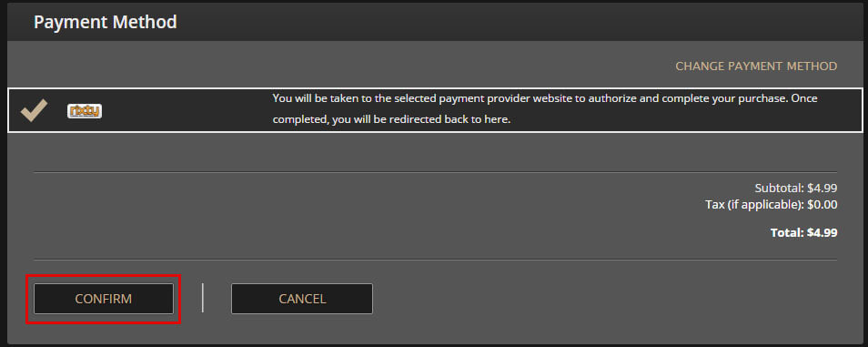Click the vertical divider between Confirm and Cancel
This screenshot has height=347, width=868.
(x=203, y=298)
